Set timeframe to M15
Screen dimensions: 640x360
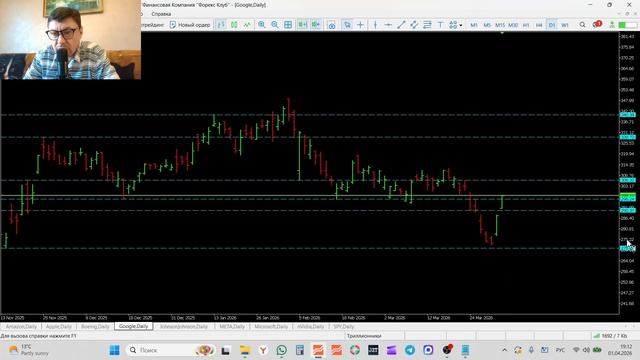click(x=500, y=25)
